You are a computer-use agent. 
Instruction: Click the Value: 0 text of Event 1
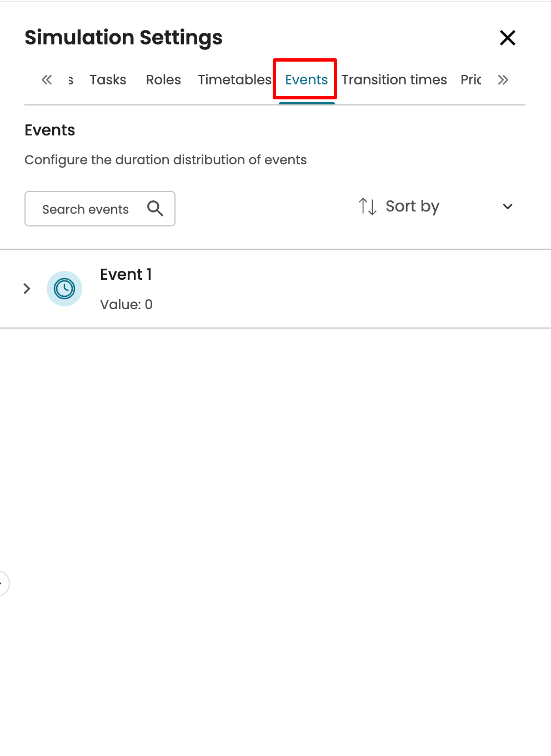coord(126,304)
